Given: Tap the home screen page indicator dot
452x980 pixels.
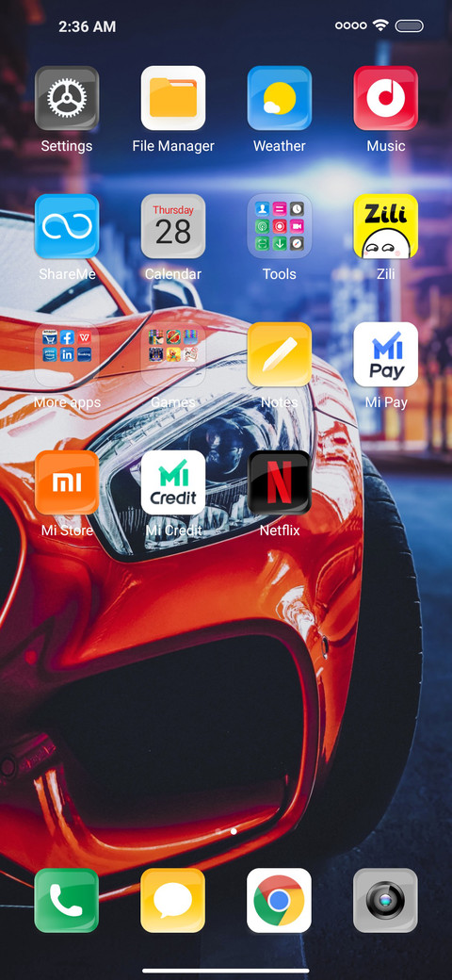Looking at the screenshot, I should tap(234, 831).
